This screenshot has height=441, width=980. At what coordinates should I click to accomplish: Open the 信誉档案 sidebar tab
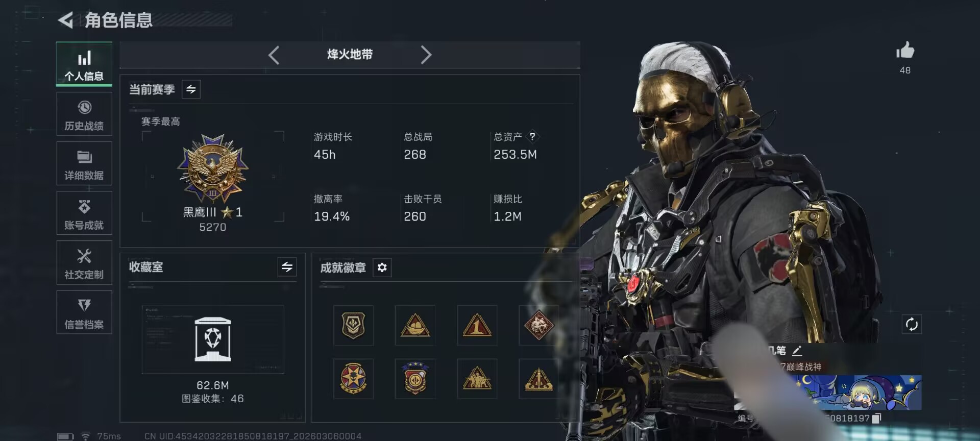84,312
